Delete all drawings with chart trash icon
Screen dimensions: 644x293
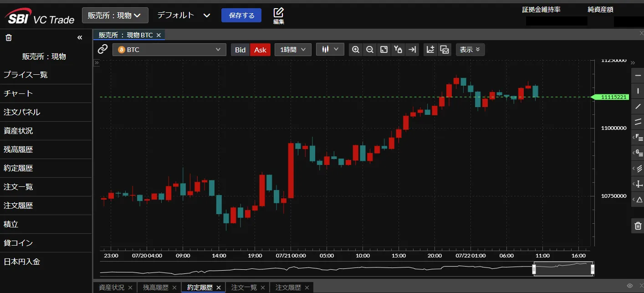click(638, 225)
